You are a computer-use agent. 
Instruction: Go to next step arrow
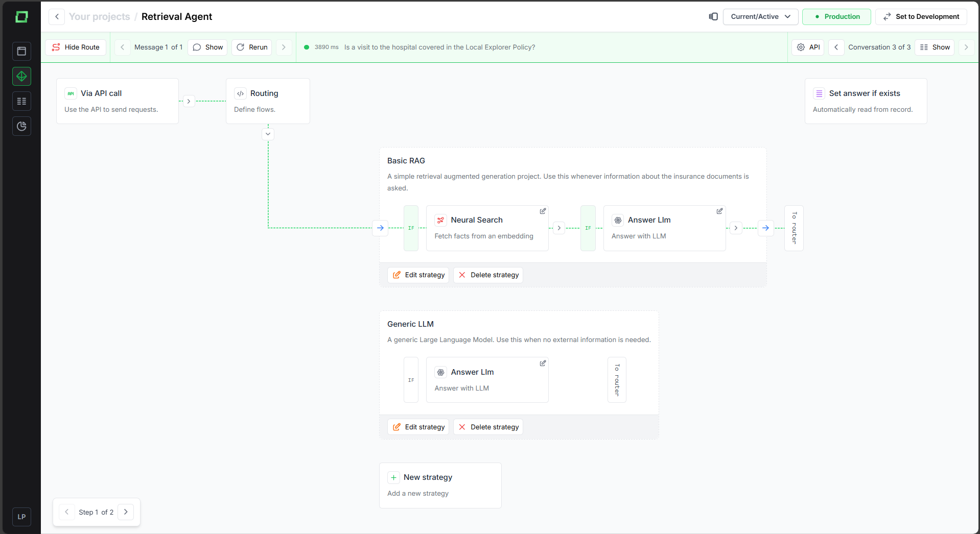[x=126, y=512]
